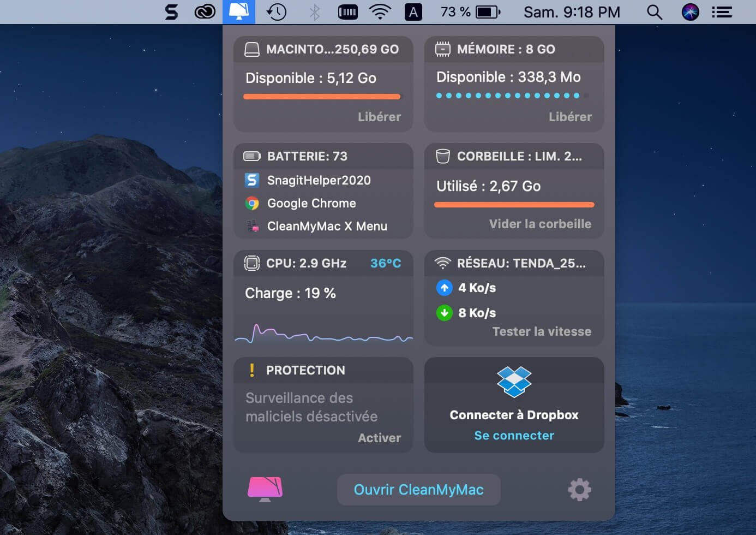The image size is (756, 535).
Task: Click Libérer in the disk card
Action: 379,117
